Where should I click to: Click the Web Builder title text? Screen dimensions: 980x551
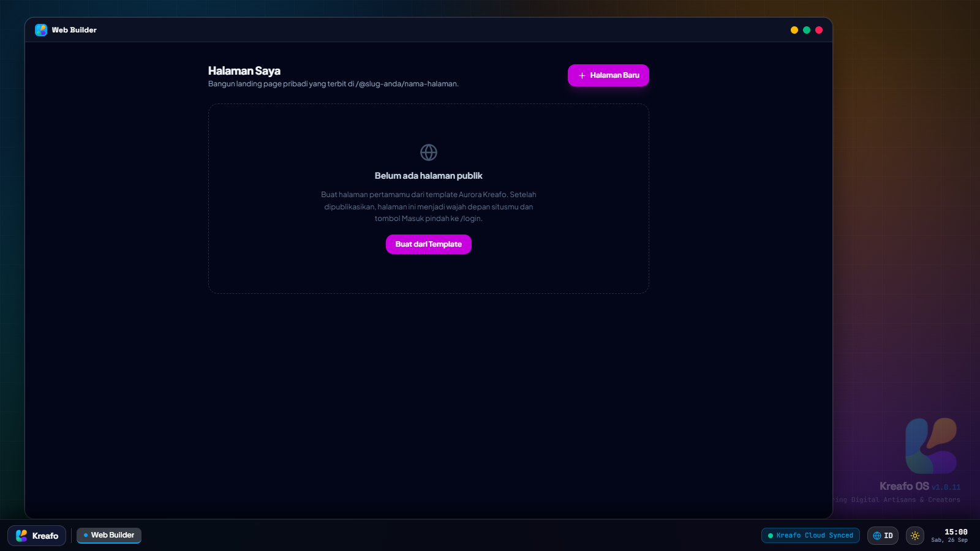74,30
